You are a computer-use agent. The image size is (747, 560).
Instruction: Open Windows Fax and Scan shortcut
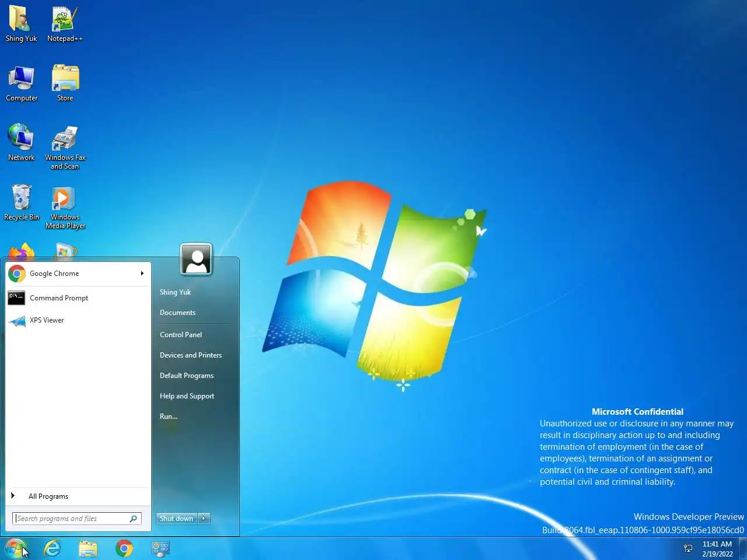(x=65, y=147)
